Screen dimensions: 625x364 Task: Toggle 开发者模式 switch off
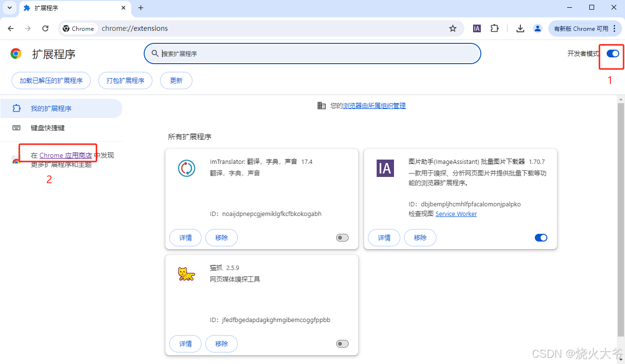[x=612, y=54]
